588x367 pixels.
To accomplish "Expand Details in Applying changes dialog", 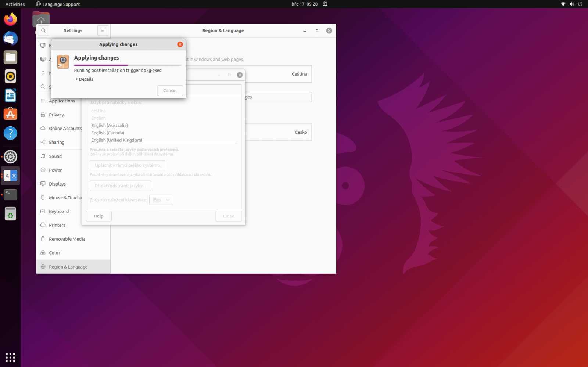I will point(85,79).
